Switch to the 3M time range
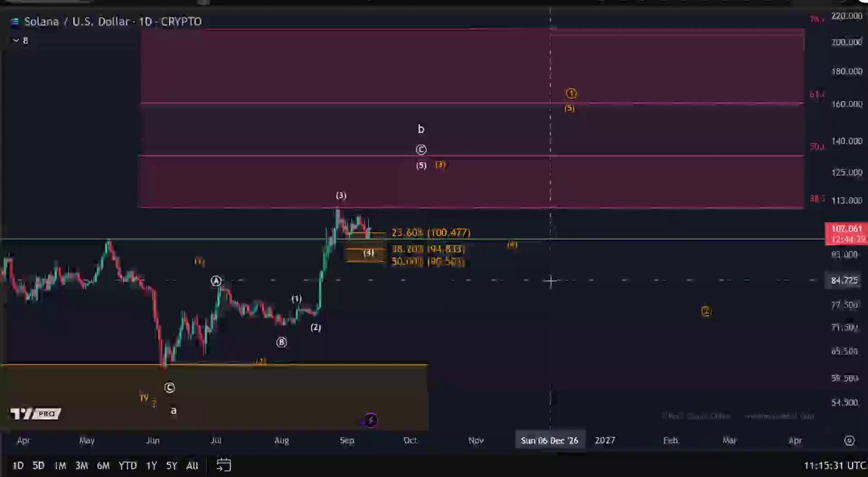Image resolution: width=868 pixels, height=477 pixels. tap(82, 465)
